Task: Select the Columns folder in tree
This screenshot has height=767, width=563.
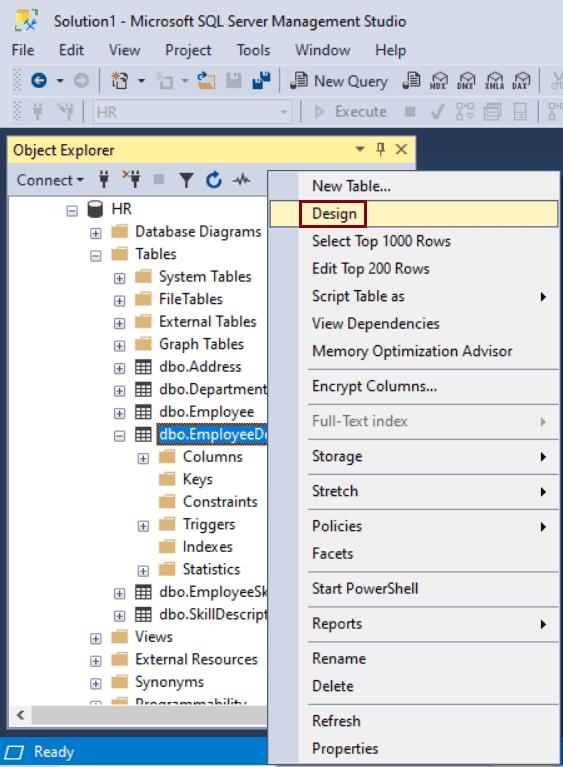Action: point(212,456)
